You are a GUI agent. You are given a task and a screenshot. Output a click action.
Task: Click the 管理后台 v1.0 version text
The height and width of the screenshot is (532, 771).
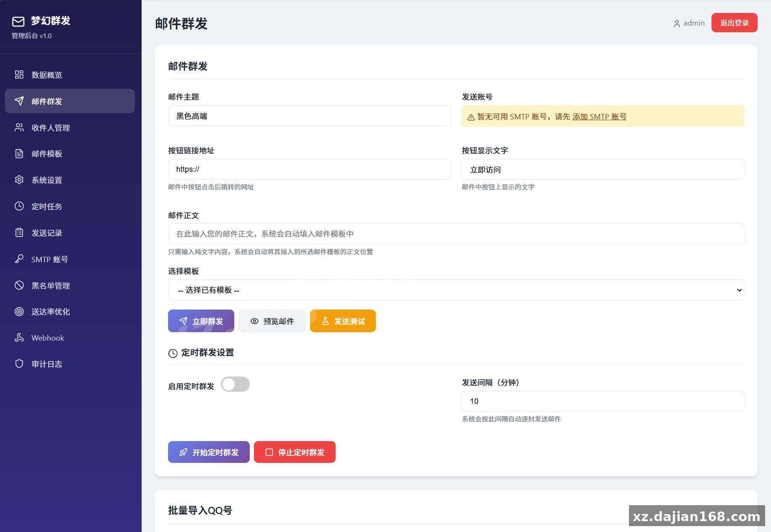pyautogui.click(x=31, y=36)
